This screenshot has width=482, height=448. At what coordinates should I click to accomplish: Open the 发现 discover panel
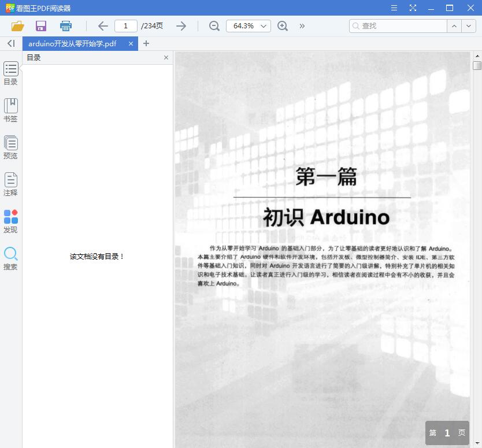(x=10, y=220)
